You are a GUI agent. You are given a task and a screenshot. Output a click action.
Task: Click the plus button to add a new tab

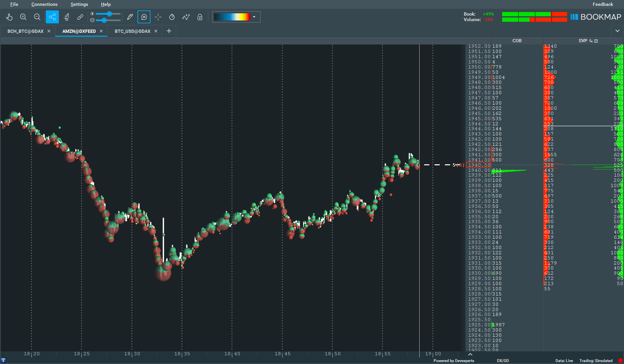point(169,31)
